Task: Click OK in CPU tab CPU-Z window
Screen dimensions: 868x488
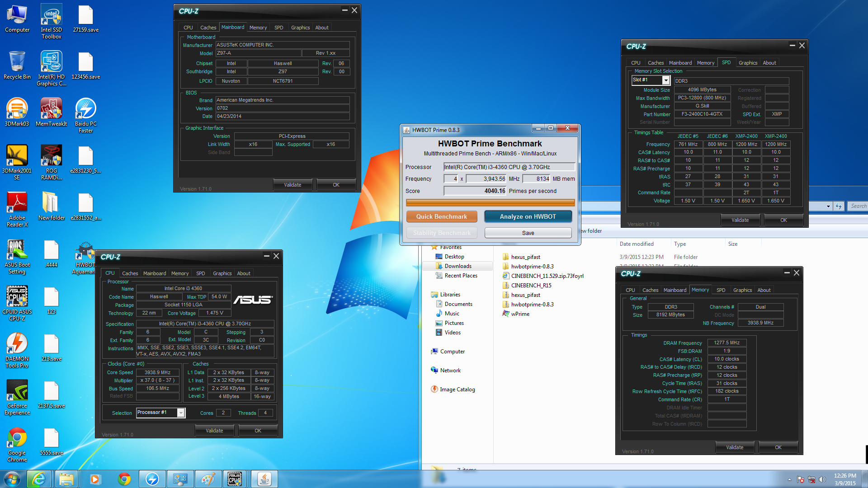Action: coord(258,431)
